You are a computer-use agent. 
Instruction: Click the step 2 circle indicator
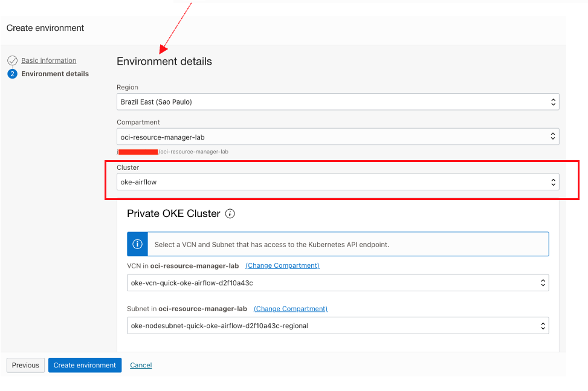pyautogui.click(x=11, y=73)
